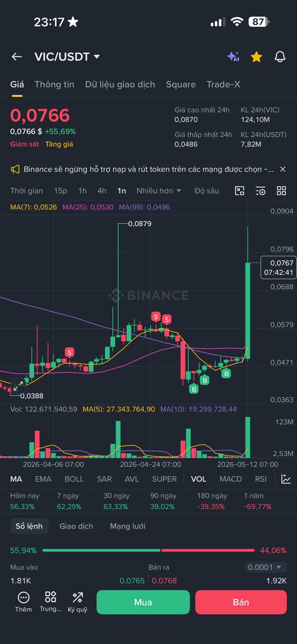Viewport: 297px width, 644px height.
Task: Switch to the Giao dịch tab
Action: 76,526
